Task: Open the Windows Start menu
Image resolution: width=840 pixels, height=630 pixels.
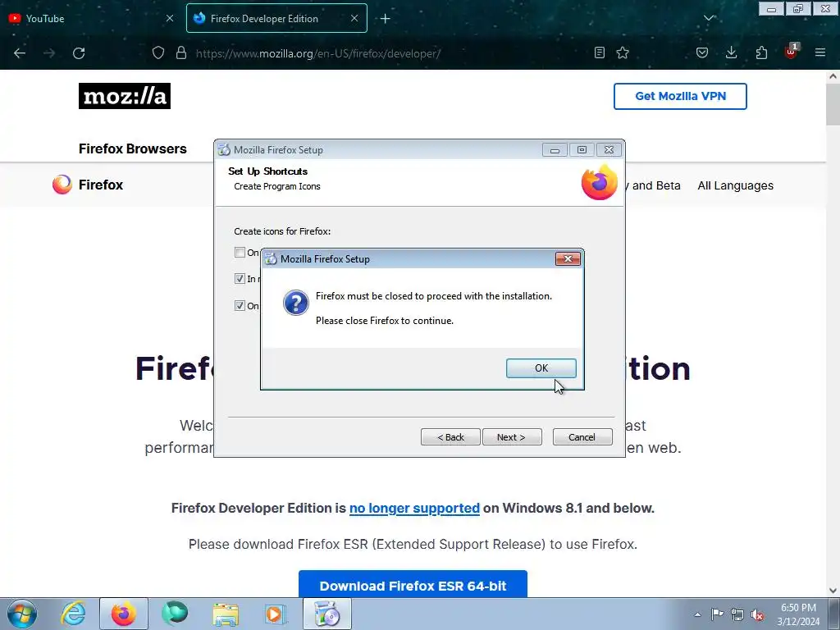Action: [22, 614]
